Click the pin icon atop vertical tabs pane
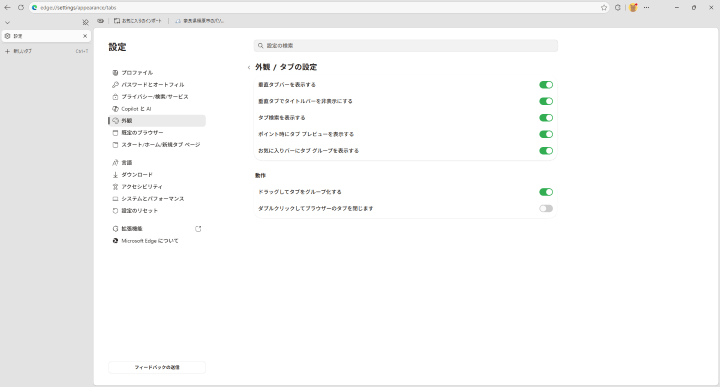The image size is (720, 387). pos(85,22)
